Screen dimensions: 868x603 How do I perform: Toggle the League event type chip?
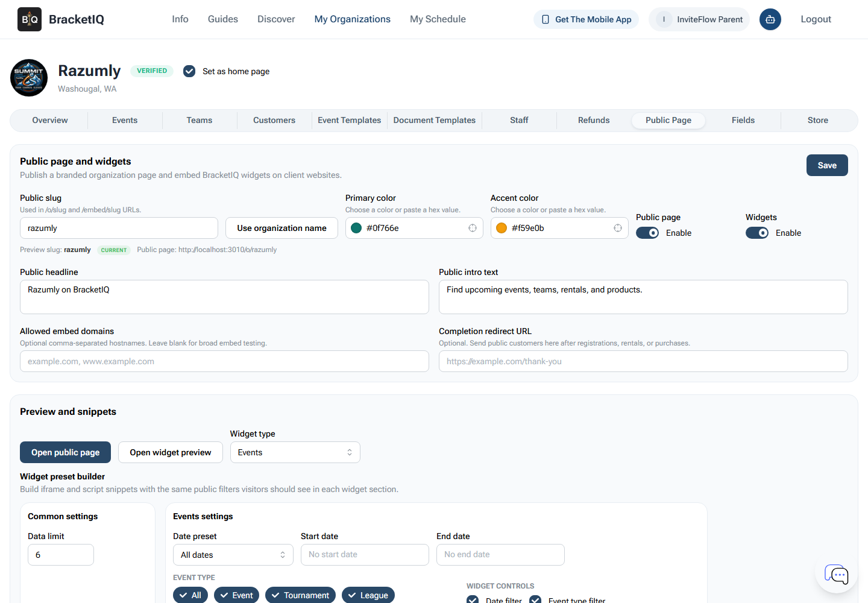coord(368,595)
